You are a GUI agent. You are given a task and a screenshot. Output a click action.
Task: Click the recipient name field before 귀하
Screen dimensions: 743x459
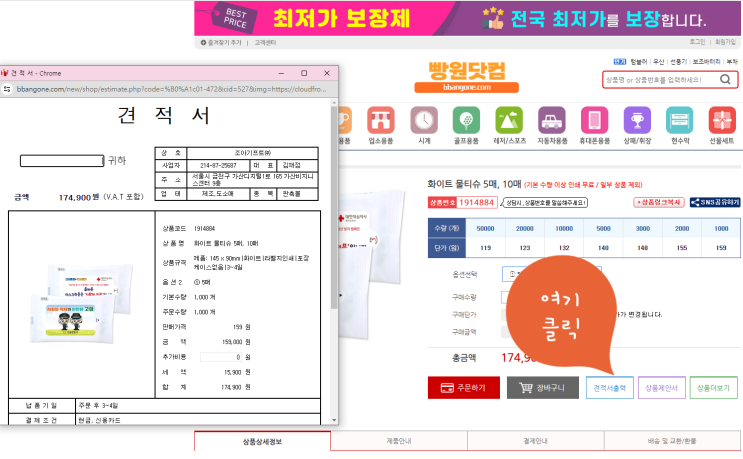tap(62, 161)
